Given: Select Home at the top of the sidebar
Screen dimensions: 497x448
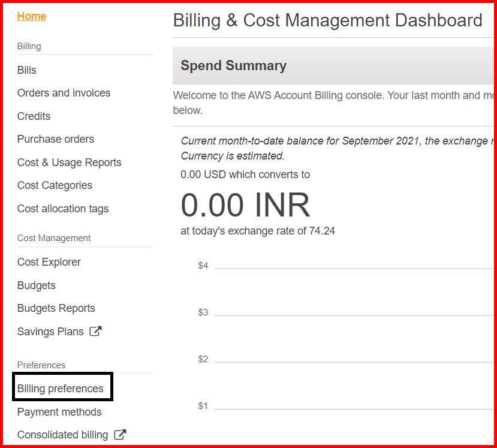Looking at the screenshot, I should (x=31, y=16).
